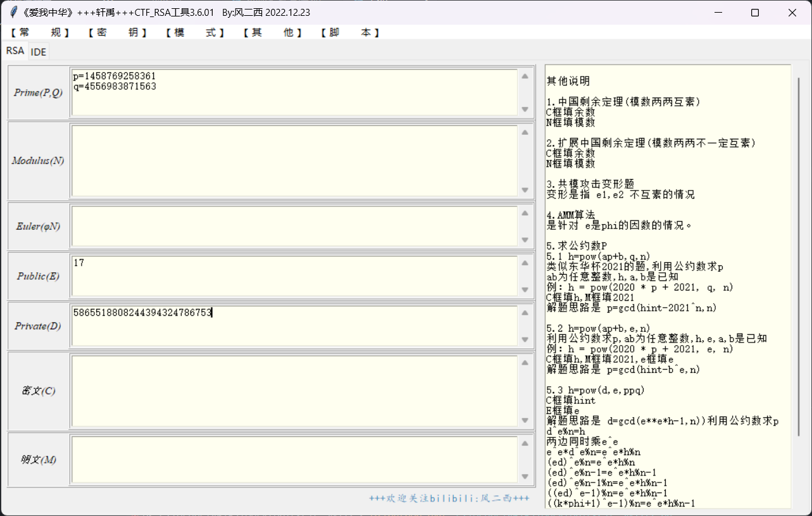Focus the 明文(M) text field
812x516 pixels.
(x=295, y=460)
